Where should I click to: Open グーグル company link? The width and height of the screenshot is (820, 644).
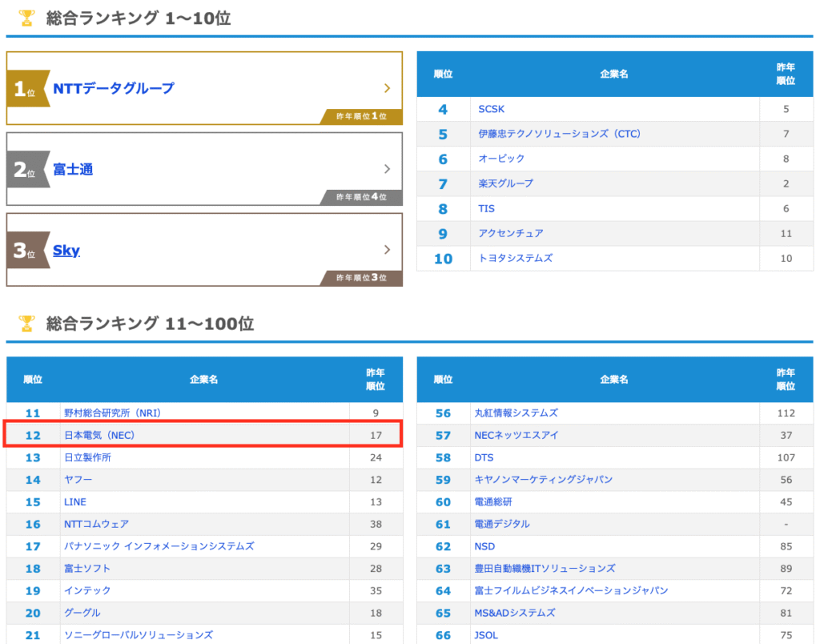click(82, 613)
